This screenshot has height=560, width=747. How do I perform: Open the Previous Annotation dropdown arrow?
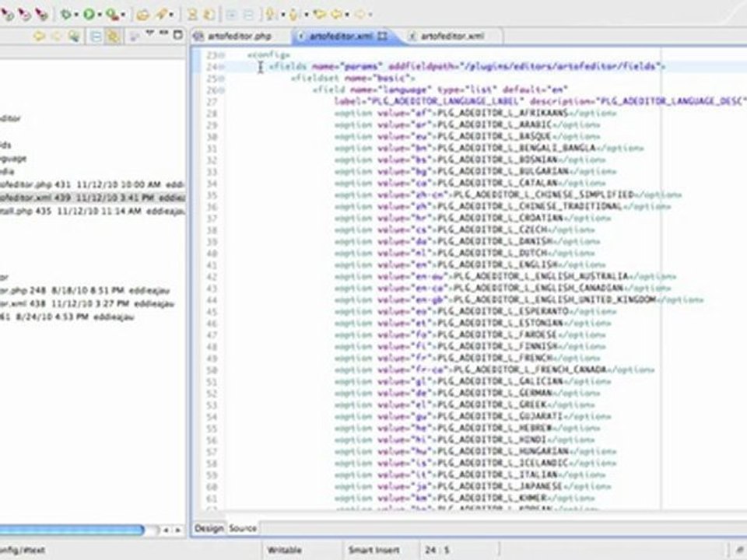click(306, 16)
